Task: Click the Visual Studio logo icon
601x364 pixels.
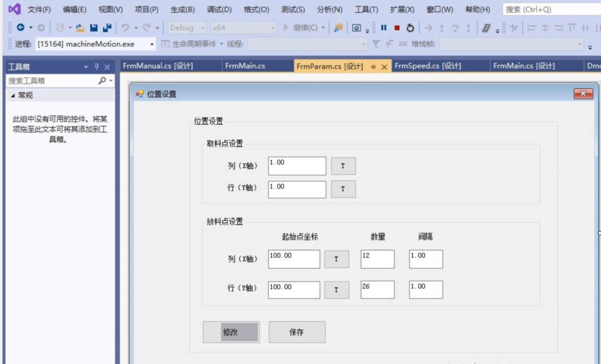Action: 14,9
